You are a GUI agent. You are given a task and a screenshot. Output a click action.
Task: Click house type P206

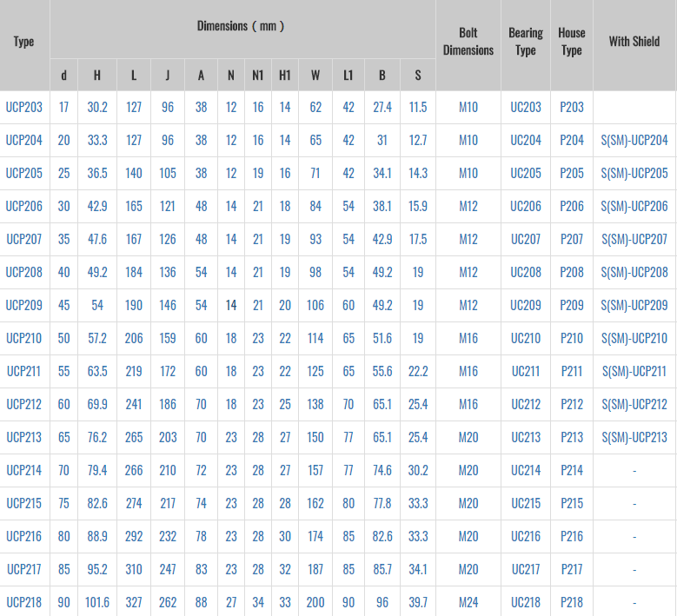point(571,206)
